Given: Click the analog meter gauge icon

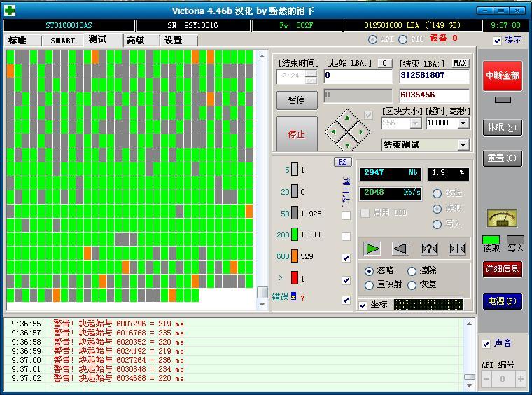Looking at the screenshot, I should (x=503, y=219).
